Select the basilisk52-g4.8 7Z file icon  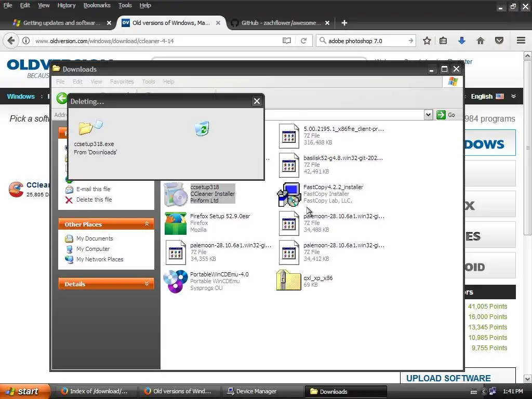tap(289, 165)
